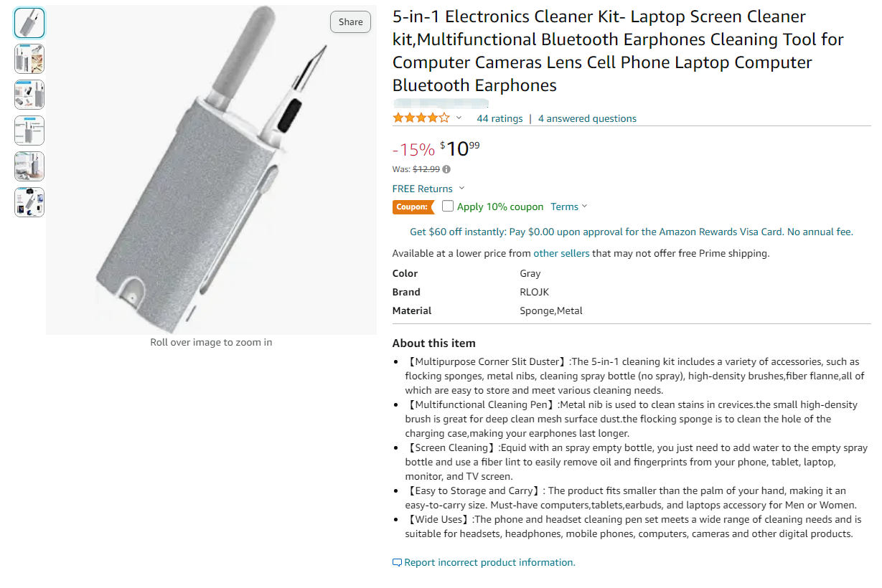
Task: Select the sixth product thumbnail image
Action: click(x=29, y=202)
